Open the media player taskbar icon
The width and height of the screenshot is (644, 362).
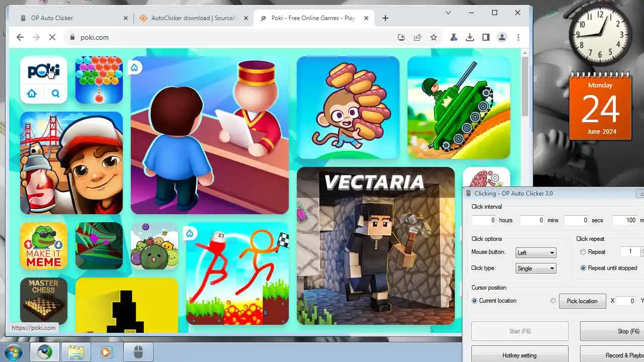(106, 352)
